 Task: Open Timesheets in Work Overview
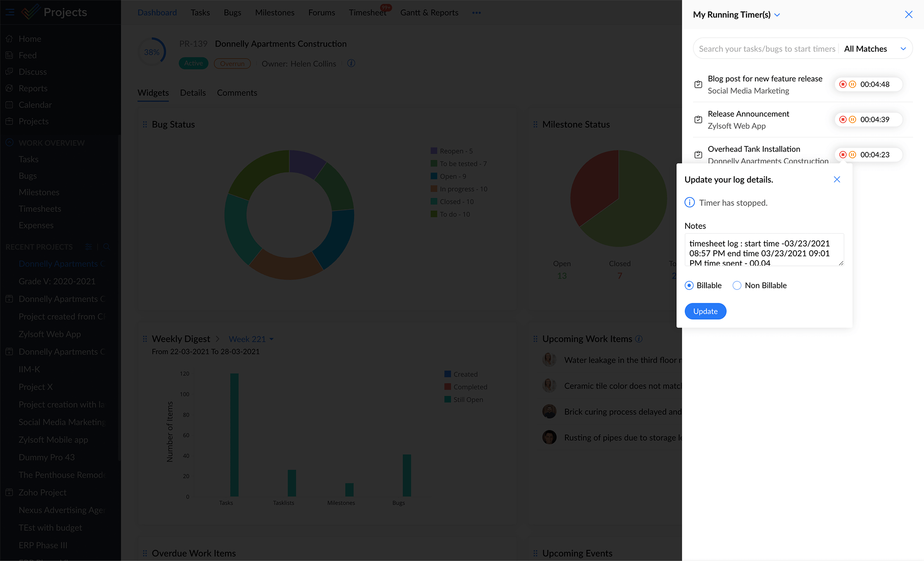coord(40,209)
